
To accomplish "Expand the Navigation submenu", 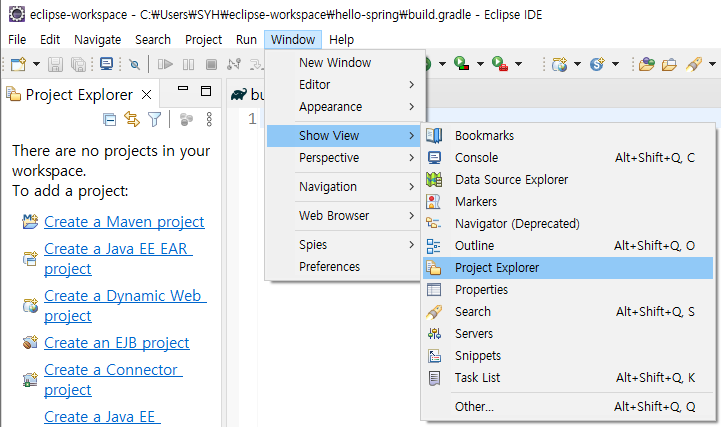I will point(343,187).
